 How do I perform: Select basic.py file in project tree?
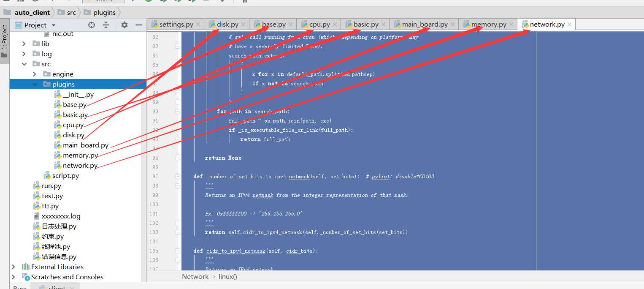tap(76, 115)
